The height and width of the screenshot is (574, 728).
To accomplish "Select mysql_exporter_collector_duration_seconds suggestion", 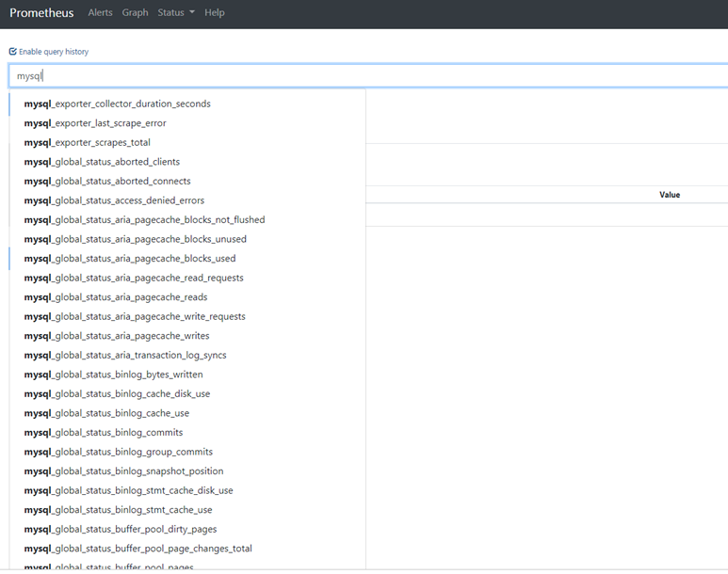I will pos(187,104).
